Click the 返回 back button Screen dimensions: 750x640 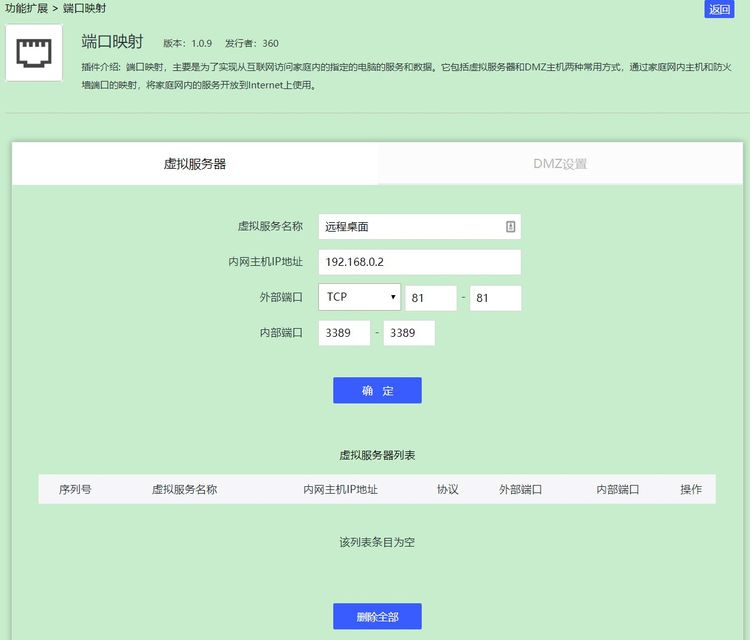click(x=719, y=9)
